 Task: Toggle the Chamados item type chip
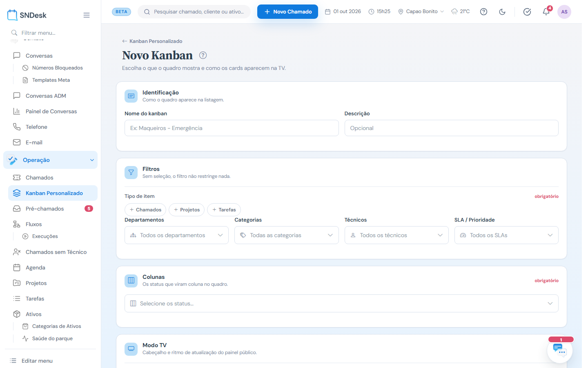(x=145, y=210)
